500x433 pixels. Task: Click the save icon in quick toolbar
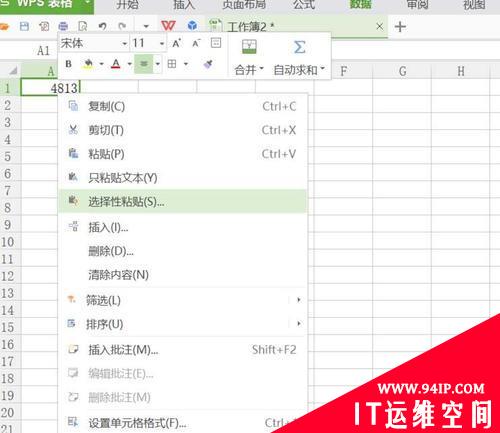click(x=24, y=26)
